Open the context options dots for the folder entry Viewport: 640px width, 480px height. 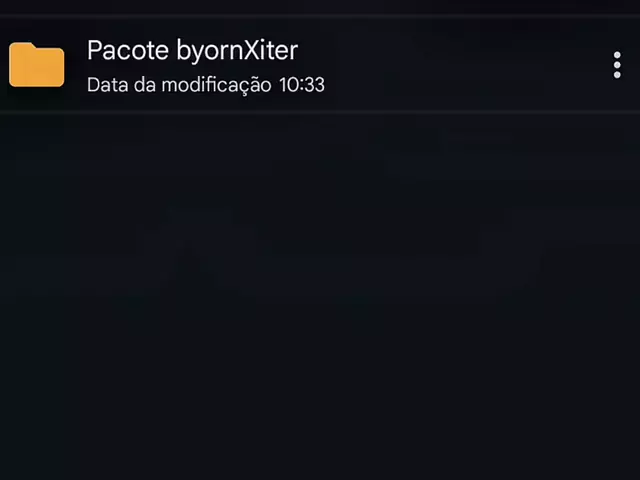pyautogui.click(x=617, y=64)
